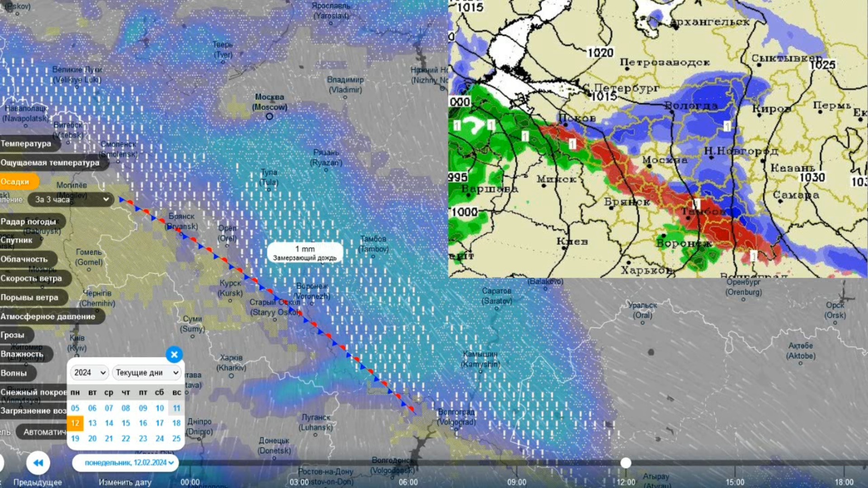Click the inset pressure map thumbnail

(658, 138)
